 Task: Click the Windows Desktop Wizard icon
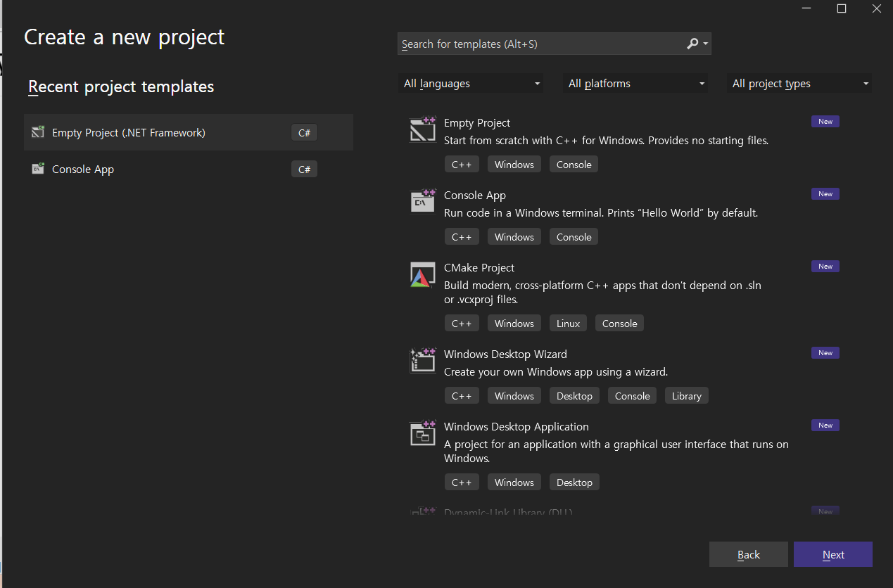pyautogui.click(x=424, y=360)
